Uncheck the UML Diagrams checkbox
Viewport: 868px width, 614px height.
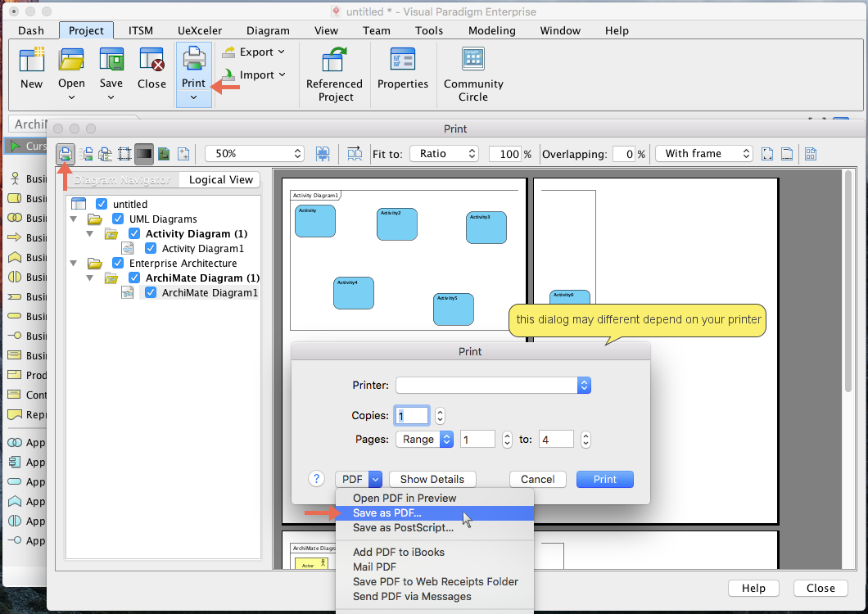pos(118,219)
